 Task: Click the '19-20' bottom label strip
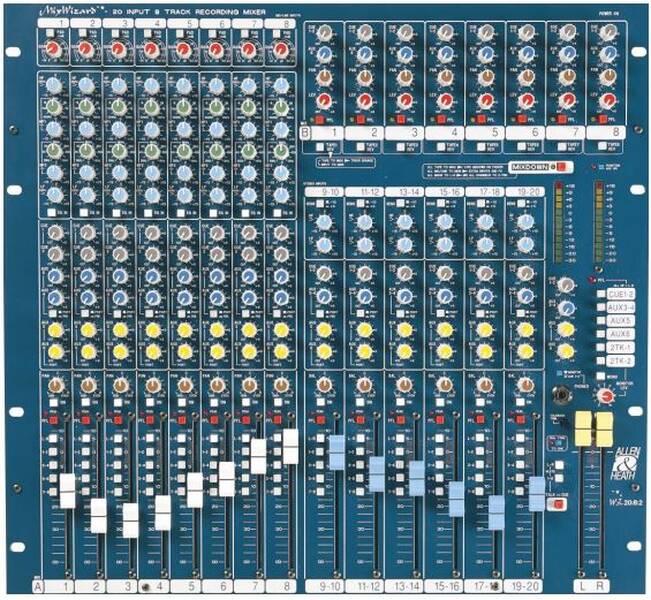coord(525,586)
